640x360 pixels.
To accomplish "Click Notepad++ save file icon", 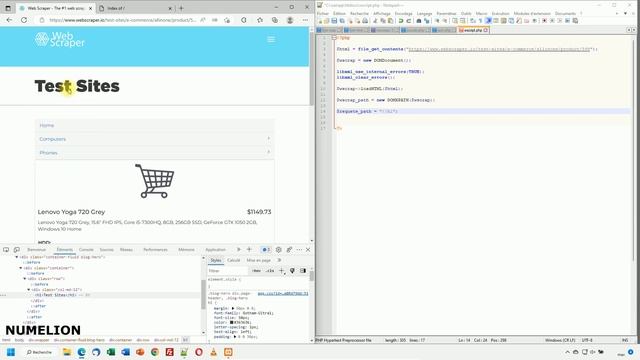I will pos(334,21).
